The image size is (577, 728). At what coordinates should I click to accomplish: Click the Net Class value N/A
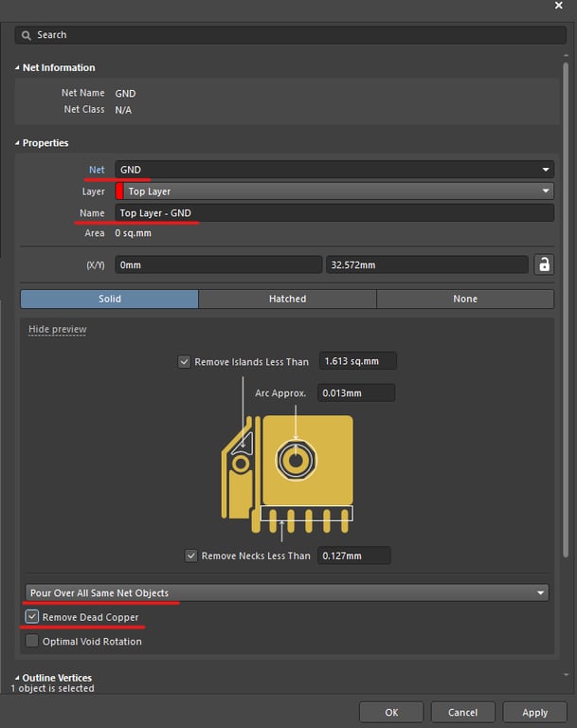123,110
